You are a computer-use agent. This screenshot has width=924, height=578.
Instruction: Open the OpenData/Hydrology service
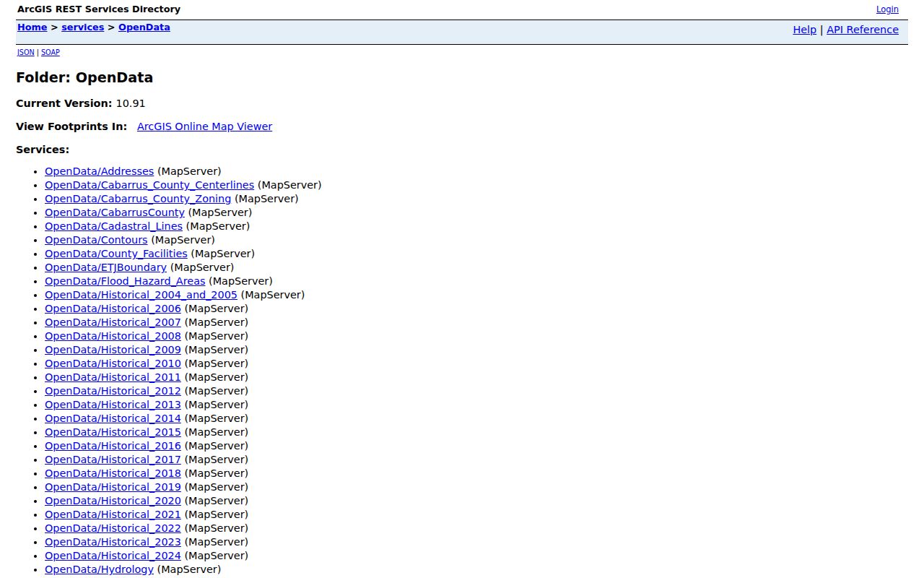pyautogui.click(x=99, y=569)
